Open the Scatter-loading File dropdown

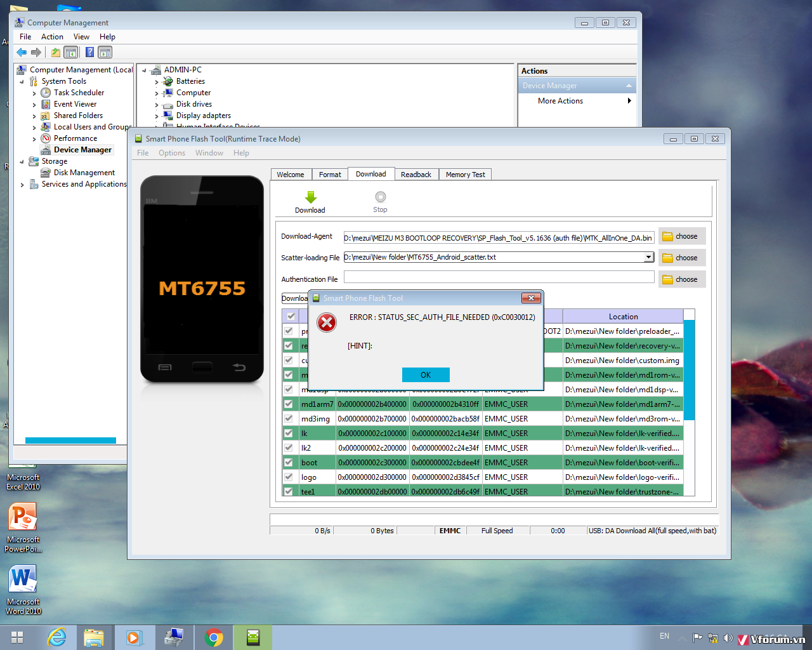648,257
